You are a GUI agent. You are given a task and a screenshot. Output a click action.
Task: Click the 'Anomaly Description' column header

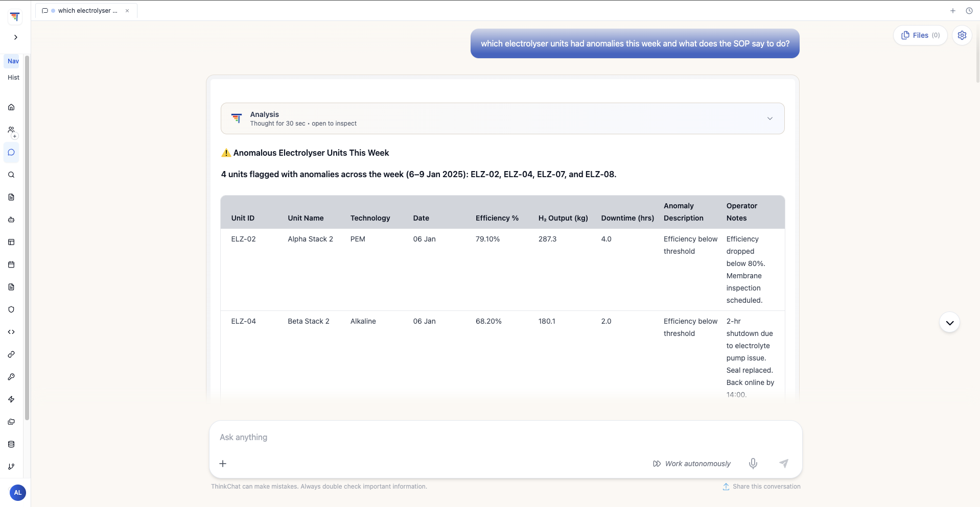point(684,212)
